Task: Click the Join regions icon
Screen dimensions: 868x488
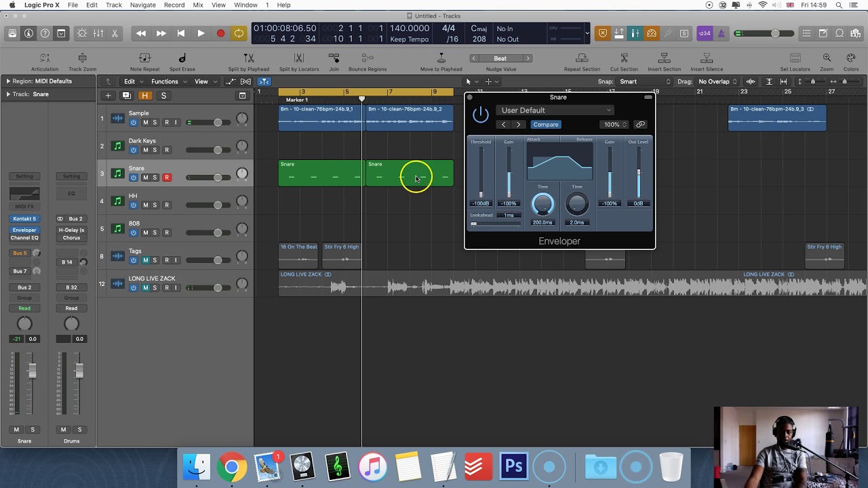Action: tap(334, 58)
